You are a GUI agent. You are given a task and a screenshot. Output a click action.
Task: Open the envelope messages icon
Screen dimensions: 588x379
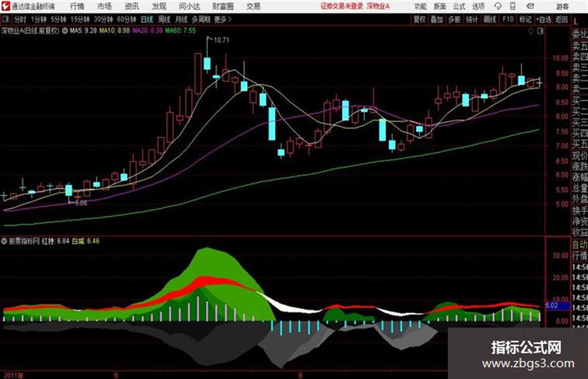pos(530,6)
